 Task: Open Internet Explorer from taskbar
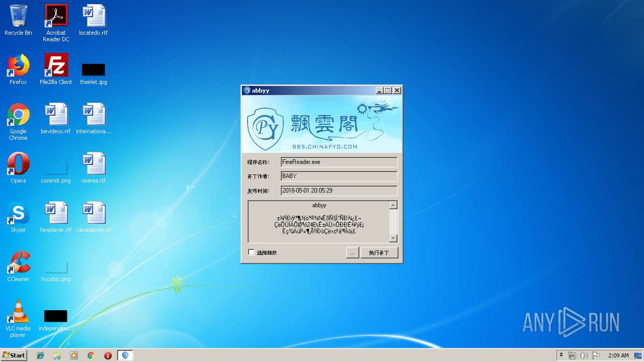40,355
